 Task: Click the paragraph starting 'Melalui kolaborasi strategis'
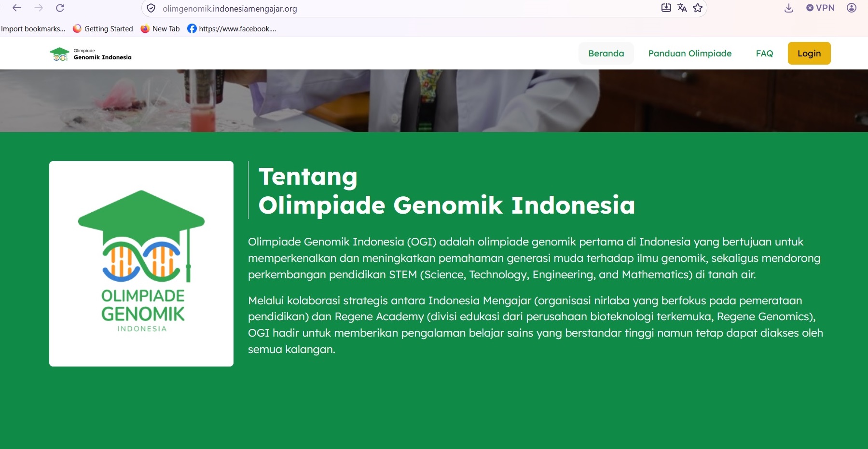pos(536,325)
